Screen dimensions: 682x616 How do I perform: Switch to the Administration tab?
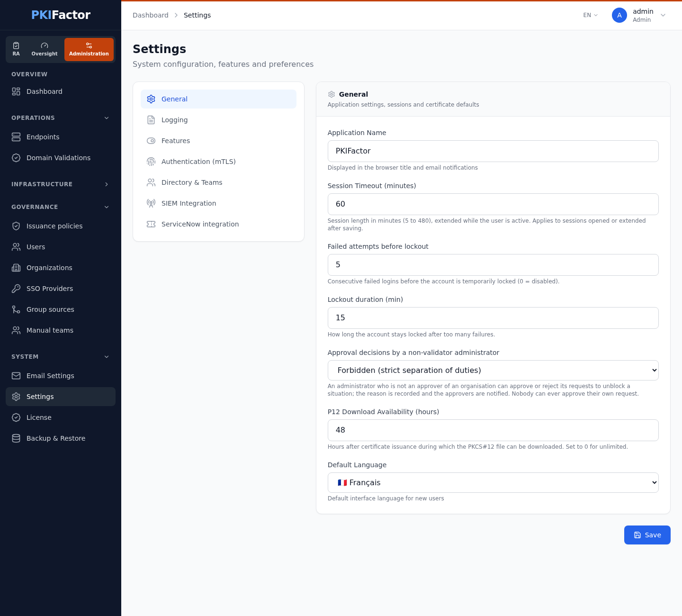tap(89, 49)
